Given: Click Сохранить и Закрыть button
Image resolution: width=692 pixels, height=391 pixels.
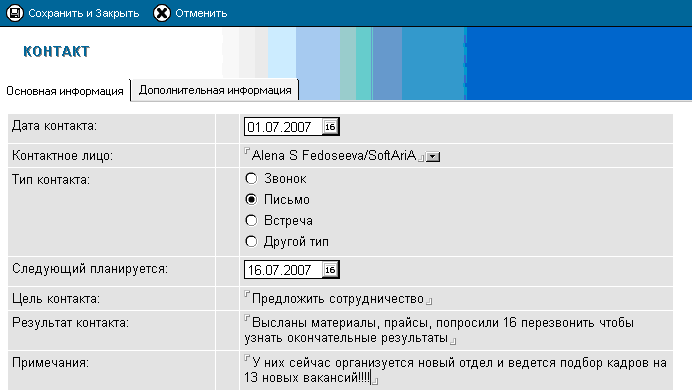Looking at the screenshot, I should (73, 13).
